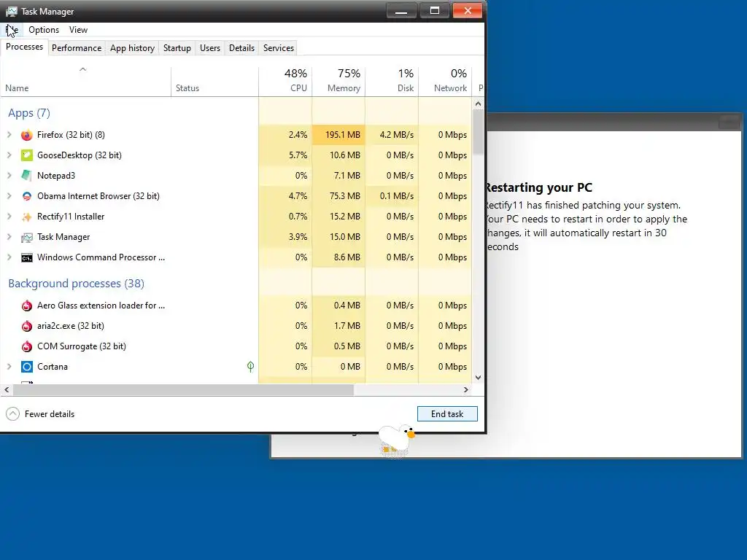Click the Task Manager row icon
Viewport: 747px width, 560px height.
27,237
